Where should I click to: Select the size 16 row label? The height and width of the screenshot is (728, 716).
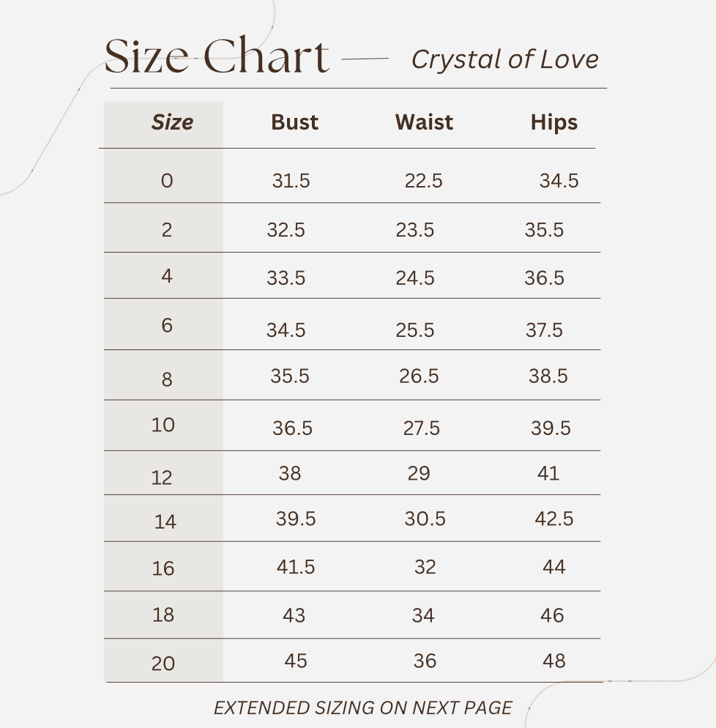tap(163, 568)
